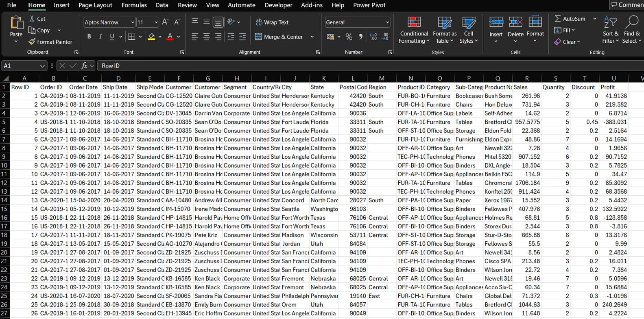This screenshot has width=644, height=319.
Task: Select row header 14
Action: [x=4, y=200]
